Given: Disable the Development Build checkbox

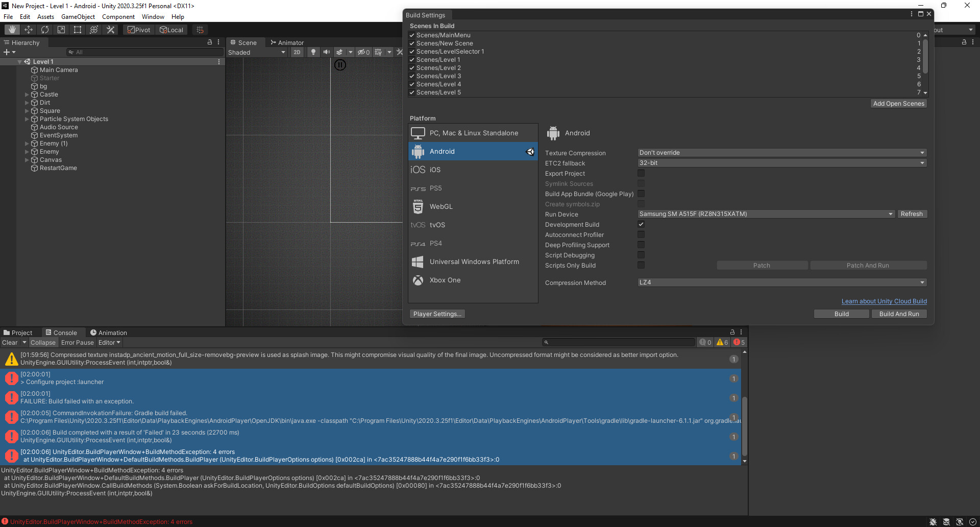Looking at the screenshot, I should [641, 224].
